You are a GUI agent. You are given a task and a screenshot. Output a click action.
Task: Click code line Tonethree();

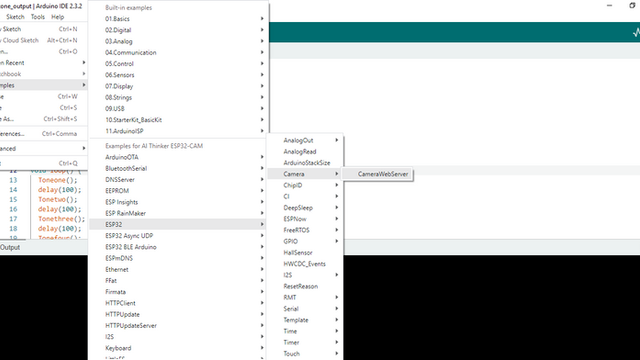tap(61, 219)
